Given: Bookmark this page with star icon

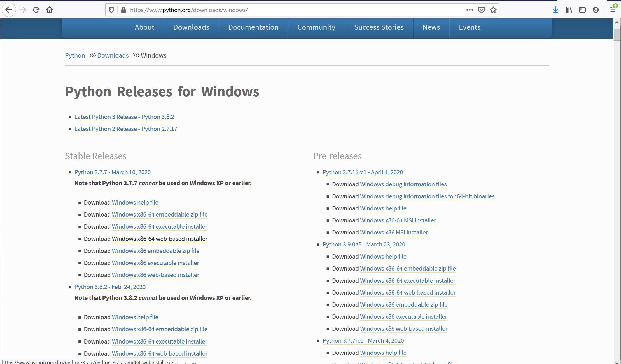Looking at the screenshot, I should pos(493,10).
